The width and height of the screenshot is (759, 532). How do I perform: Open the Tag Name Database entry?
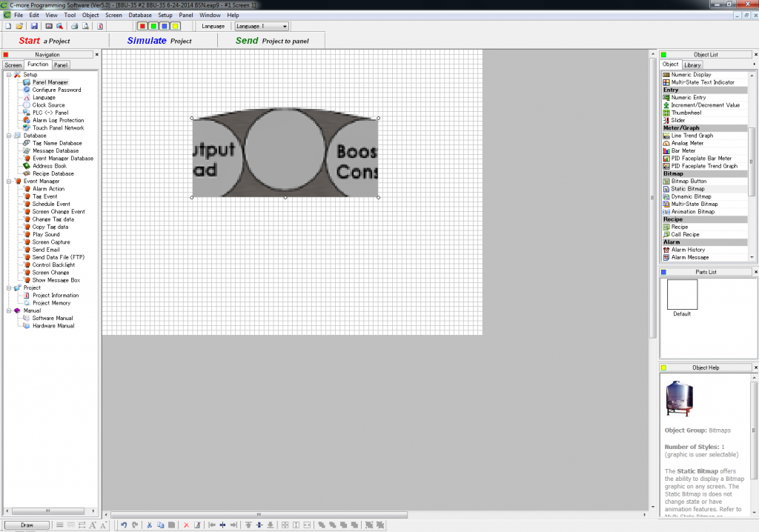[56, 143]
